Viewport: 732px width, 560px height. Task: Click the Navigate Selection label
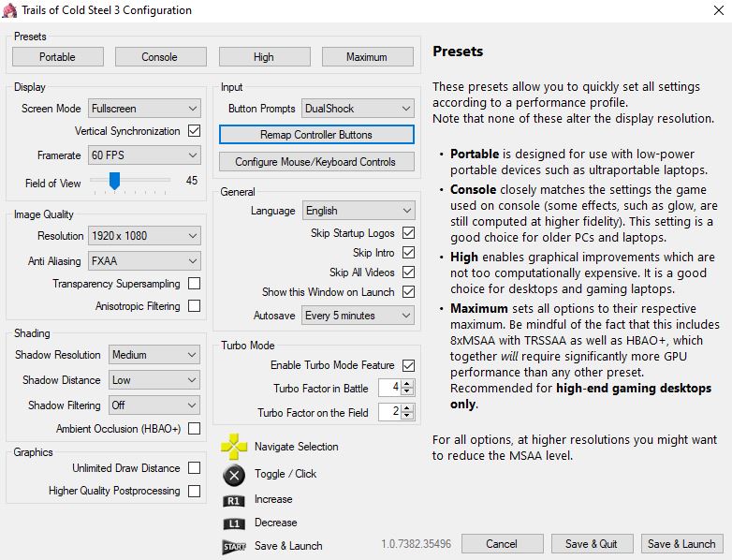tap(297, 447)
